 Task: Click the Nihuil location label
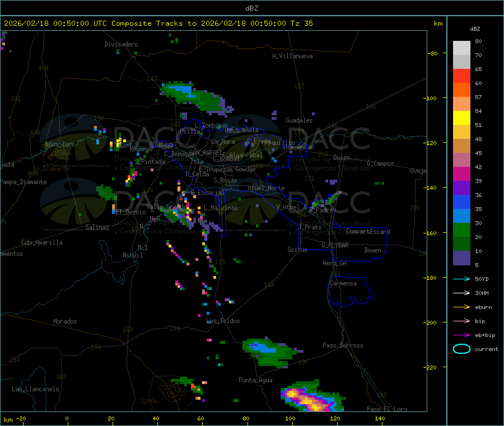point(133,255)
